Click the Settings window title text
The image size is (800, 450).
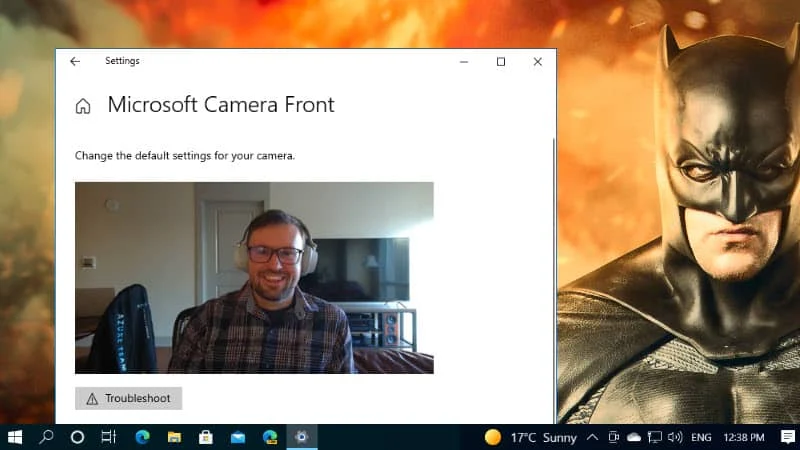click(x=122, y=61)
